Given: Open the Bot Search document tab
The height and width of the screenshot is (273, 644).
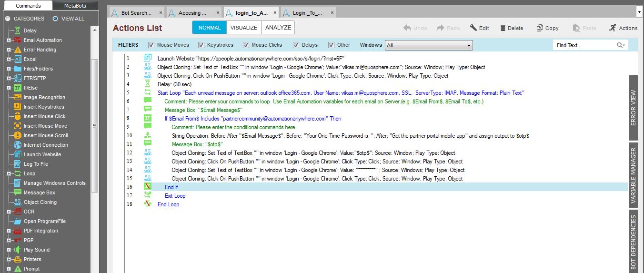Looking at the screenshot, I should [136, 13].
